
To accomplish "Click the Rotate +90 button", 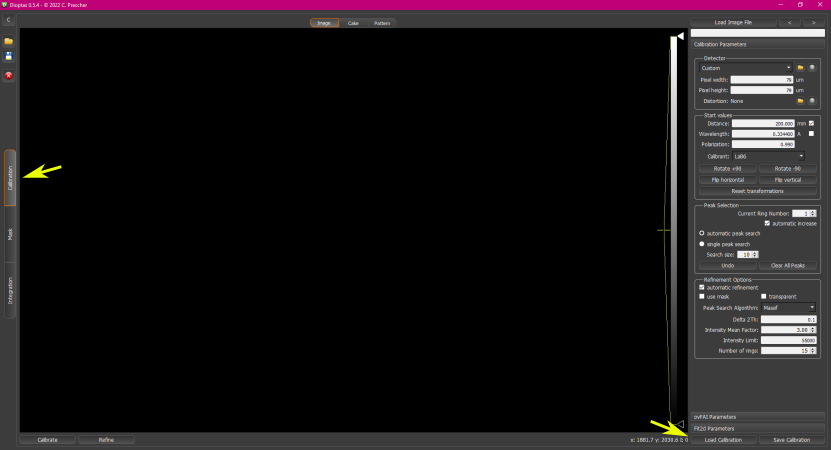I will click(727, 169).
